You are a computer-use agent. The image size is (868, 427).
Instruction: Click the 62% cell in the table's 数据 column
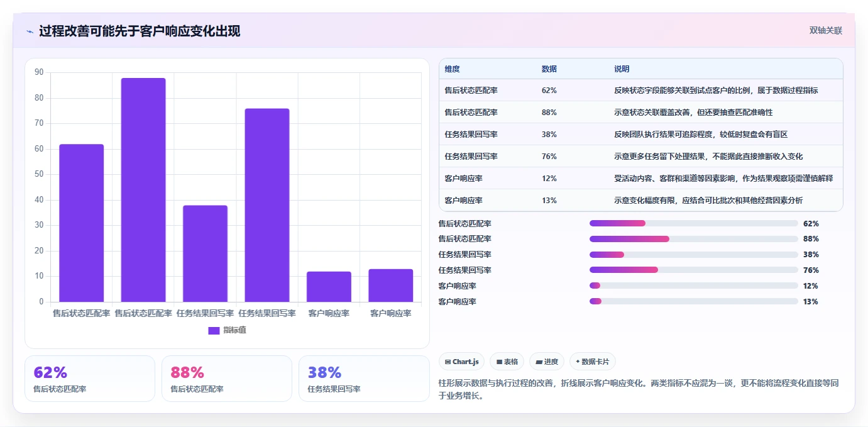tap(549, 91)
